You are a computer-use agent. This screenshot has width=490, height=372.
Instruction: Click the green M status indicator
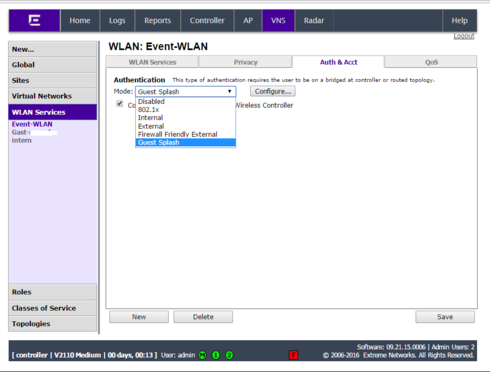coord(203,355)
